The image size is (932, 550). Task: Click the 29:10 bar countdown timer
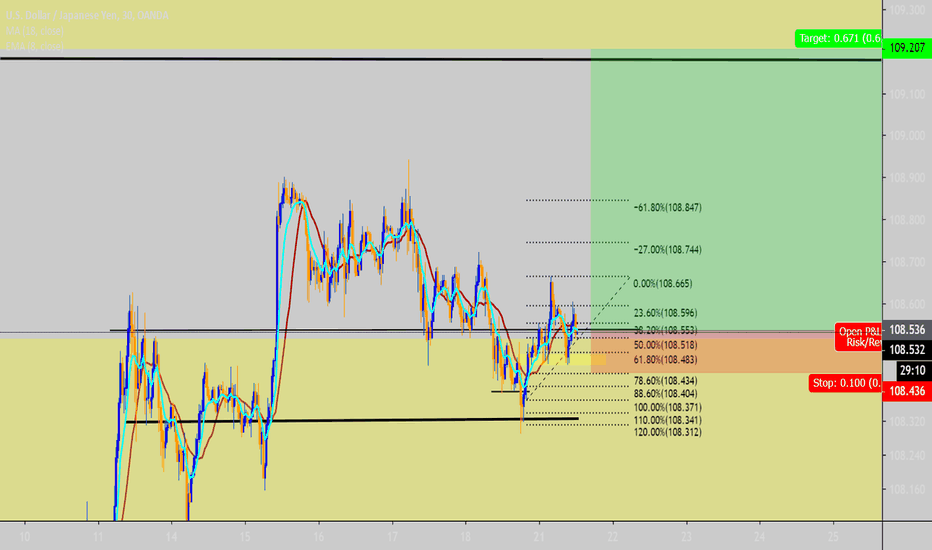912,370
